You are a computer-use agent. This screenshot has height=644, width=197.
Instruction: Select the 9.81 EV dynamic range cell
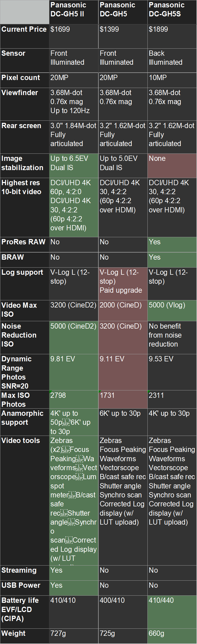[74, 372]
